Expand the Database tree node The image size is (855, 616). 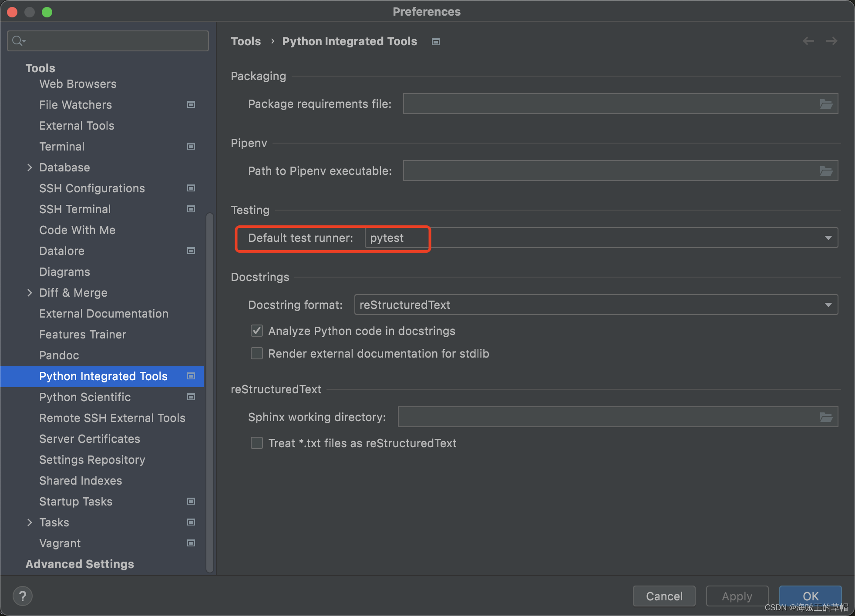pos(30,167)
